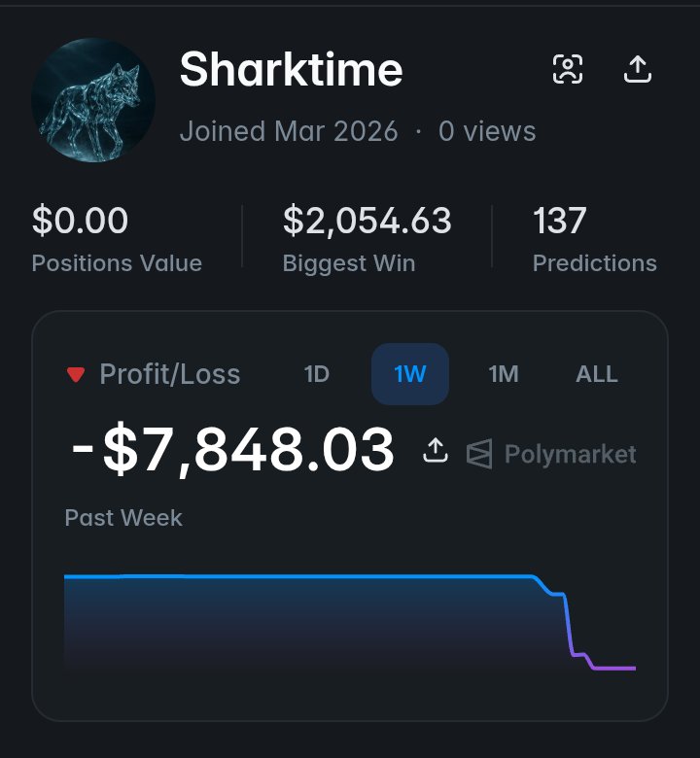Click the red down triangle next to Profit/Loss
700x758 pixels.
coord(76,375)
